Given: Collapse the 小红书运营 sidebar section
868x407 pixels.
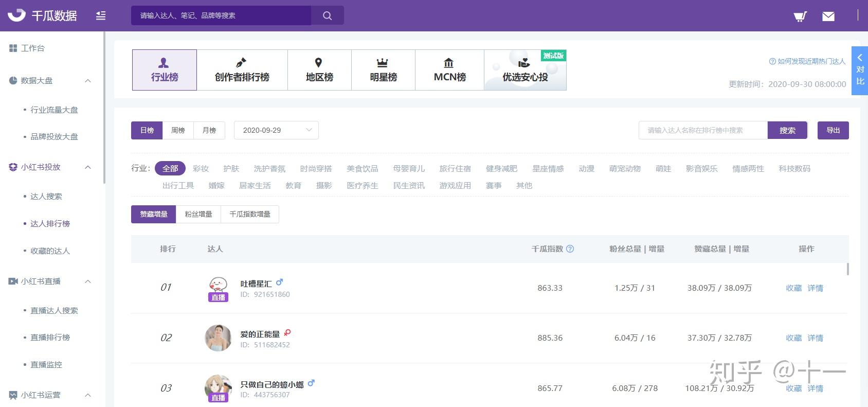Looking at the screenshot, I should click(x=88, y=395).
